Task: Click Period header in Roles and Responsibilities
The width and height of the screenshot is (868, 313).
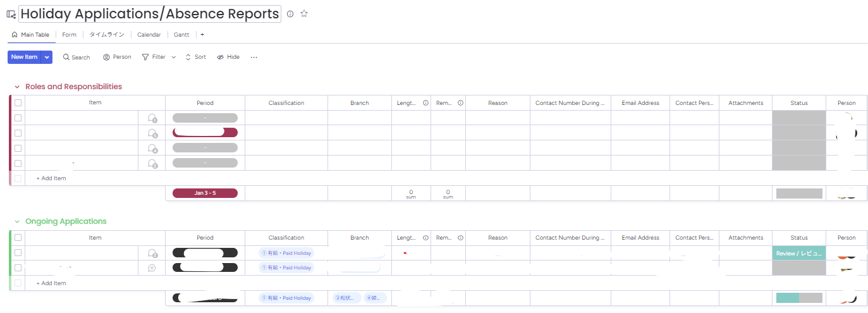Action: coord(205,103)
